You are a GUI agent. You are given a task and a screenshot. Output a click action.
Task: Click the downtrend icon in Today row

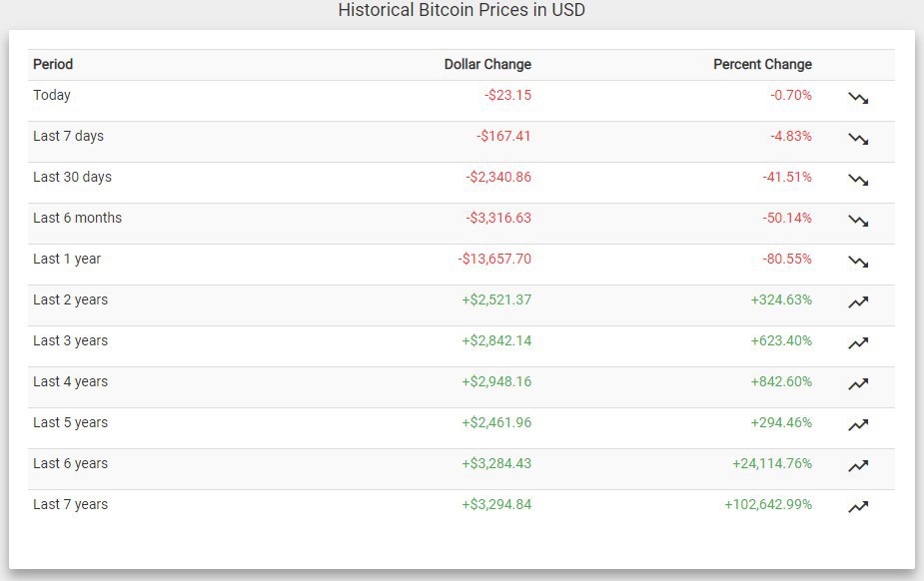pos(858,98)
